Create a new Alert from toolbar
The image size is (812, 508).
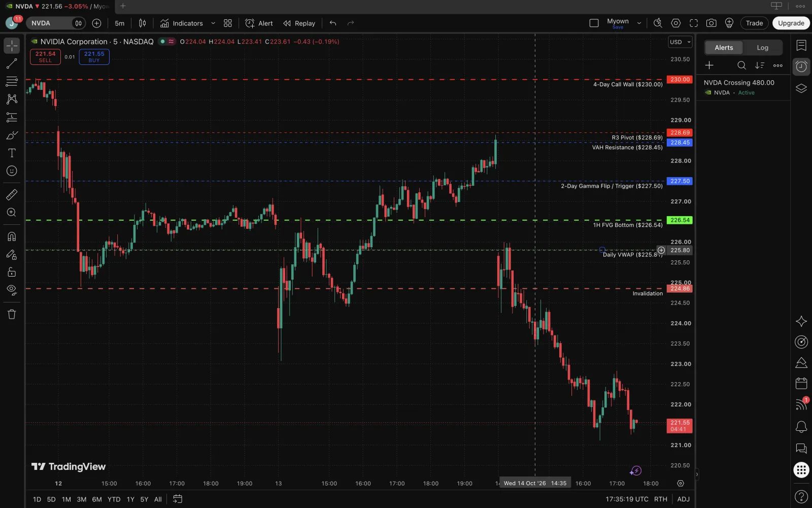259,23
